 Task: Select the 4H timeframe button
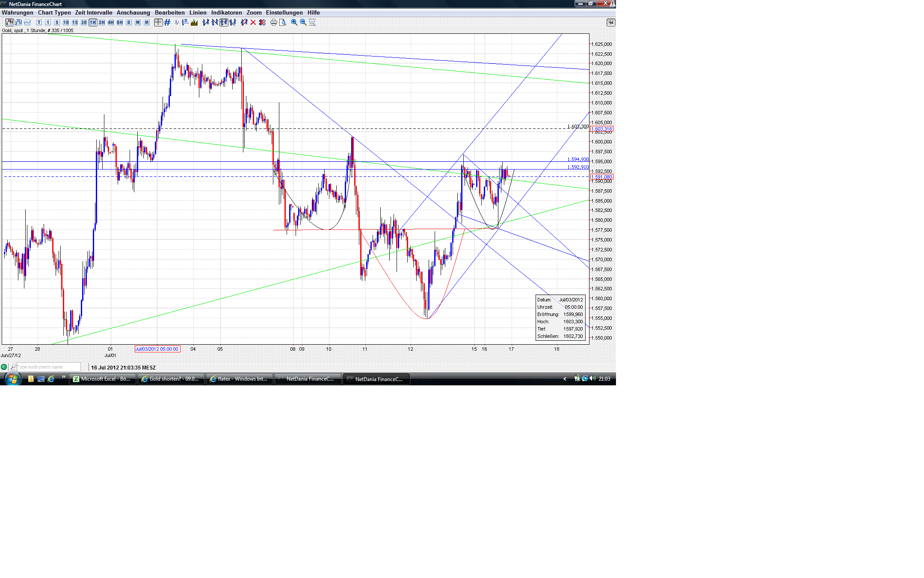(110, 22)
